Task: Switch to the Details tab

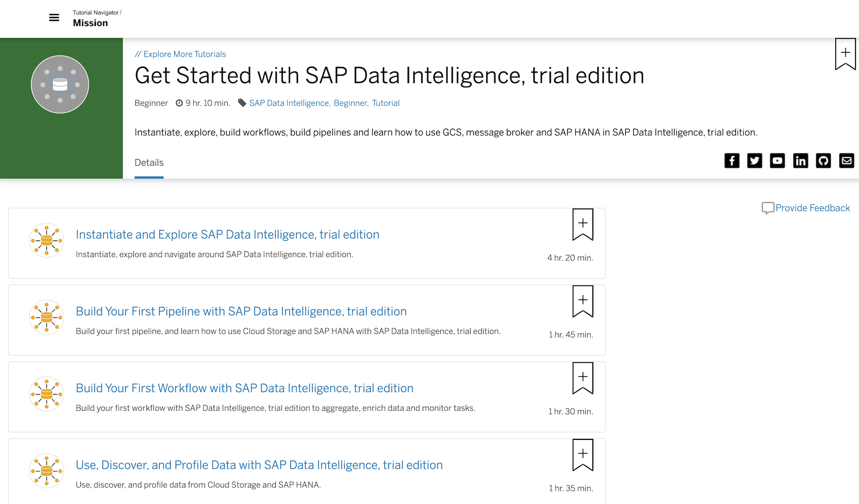Action: 149,162
